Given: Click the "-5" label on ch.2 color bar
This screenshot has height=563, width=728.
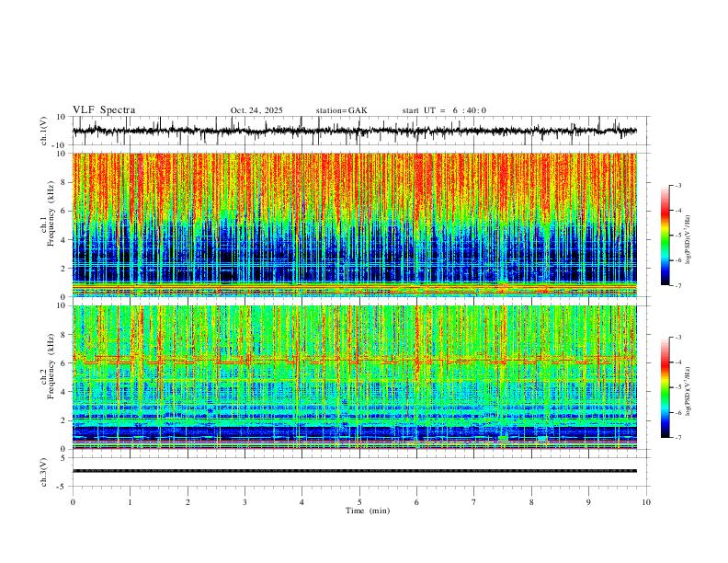Looking at the screenshot, I should (677, 387).
